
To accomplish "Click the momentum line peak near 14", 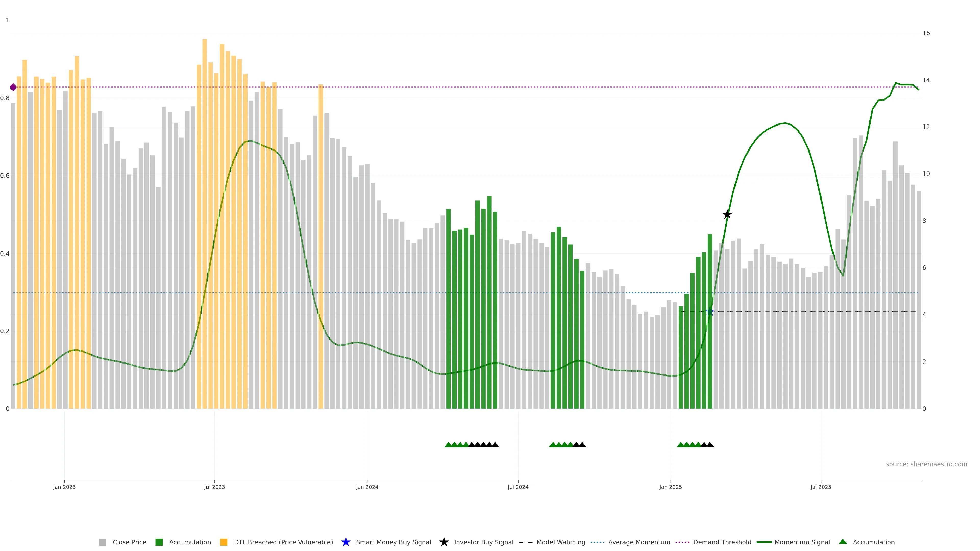I will [896, 83].
